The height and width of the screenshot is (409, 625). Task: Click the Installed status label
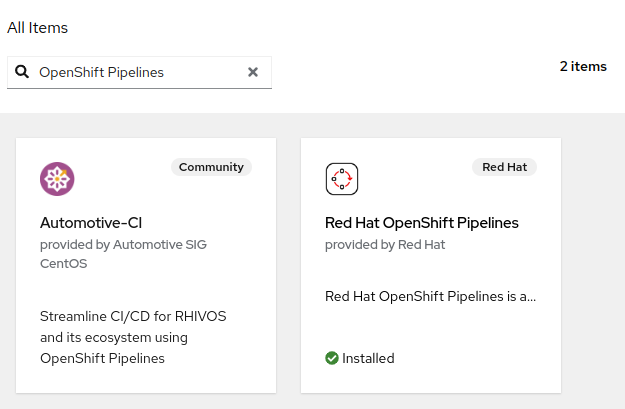(x=368, y=358)
